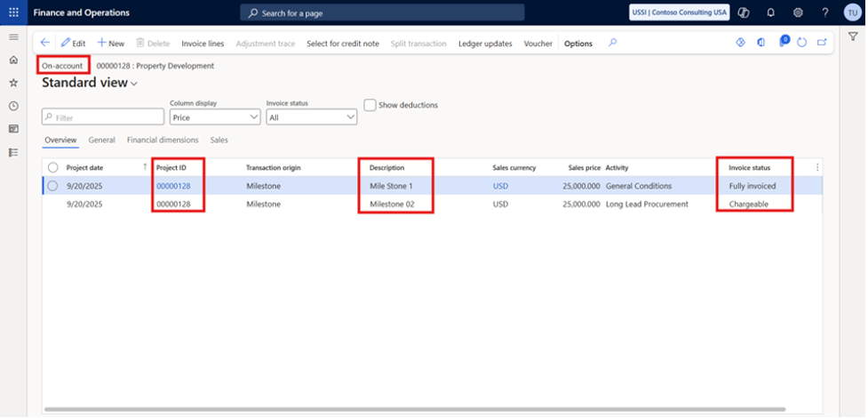Image resolution: width=868 pixels, height=418 pixels.
Task: Click USD link in Mile Stone 1 row
Action: (x=500, y=186)
